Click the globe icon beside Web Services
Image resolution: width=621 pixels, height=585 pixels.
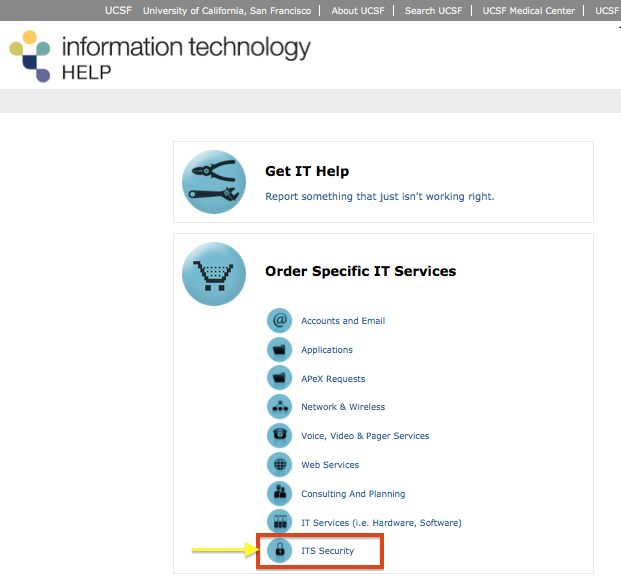280,465
